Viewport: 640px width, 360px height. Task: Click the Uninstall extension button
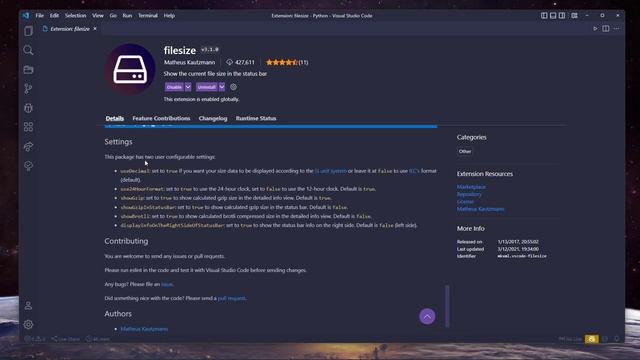tap(207, 87)
